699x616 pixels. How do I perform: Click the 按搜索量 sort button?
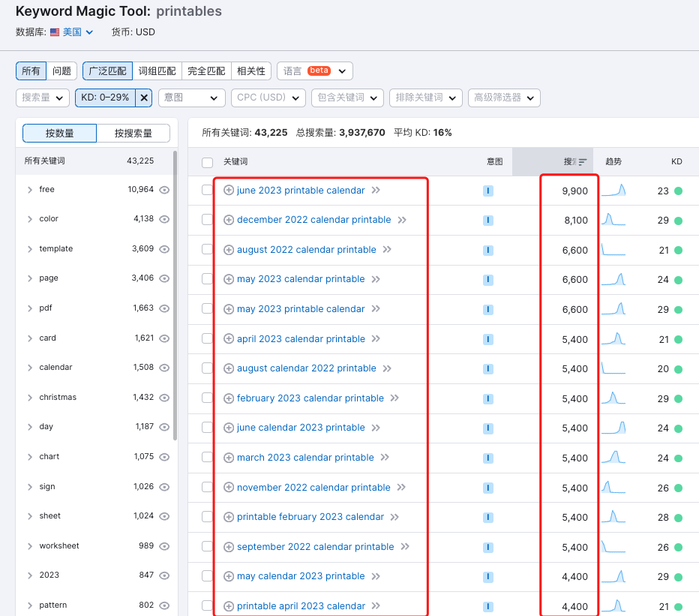coord(133,134)
